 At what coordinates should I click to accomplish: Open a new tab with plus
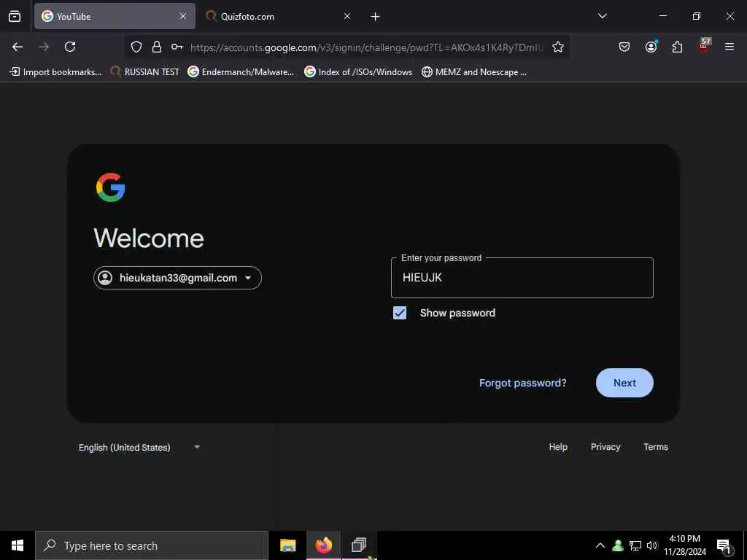point(376,17)
